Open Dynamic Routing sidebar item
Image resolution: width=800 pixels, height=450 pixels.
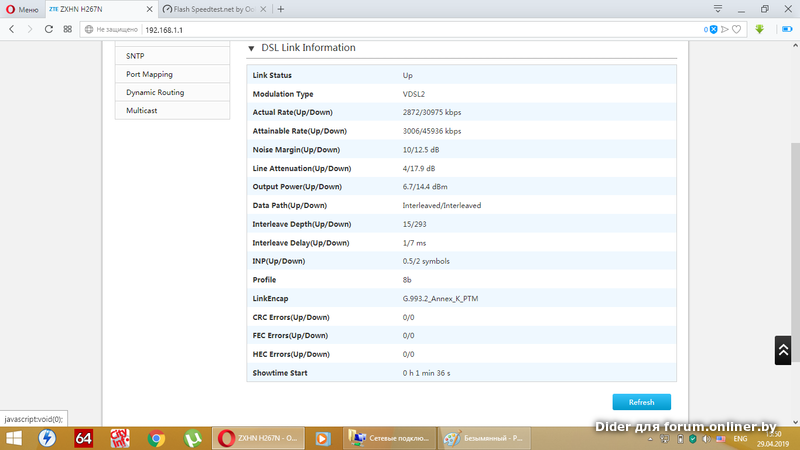click(x=155, y=92)
